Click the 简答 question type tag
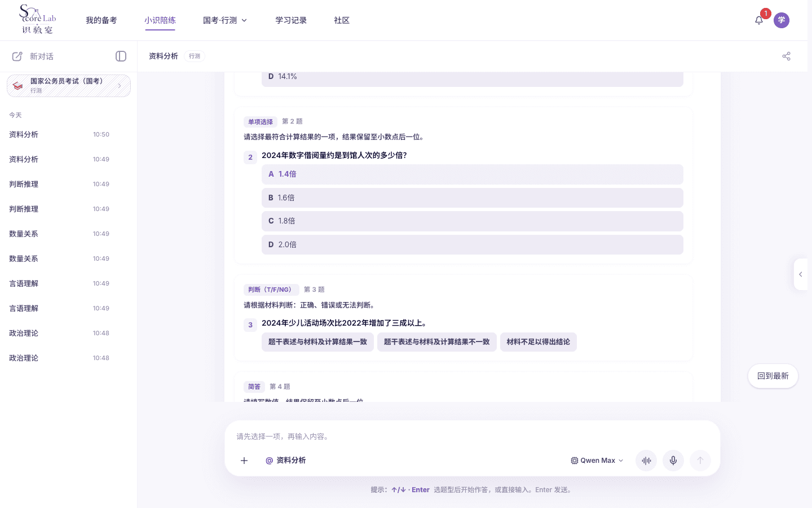The height and width of the screenshot is (508, 812). (x=254, y=387)
